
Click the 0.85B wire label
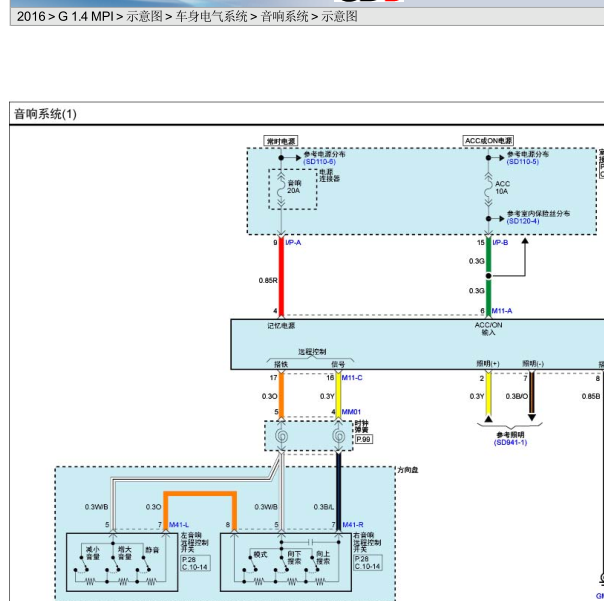click(591, 396)
